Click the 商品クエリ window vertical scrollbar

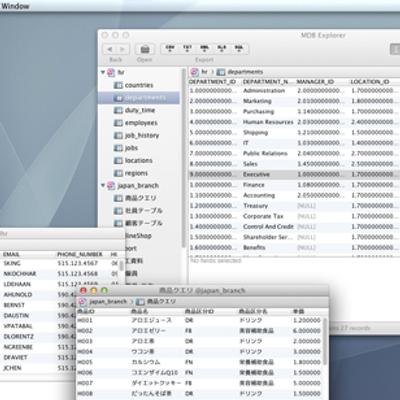point(326,341)
